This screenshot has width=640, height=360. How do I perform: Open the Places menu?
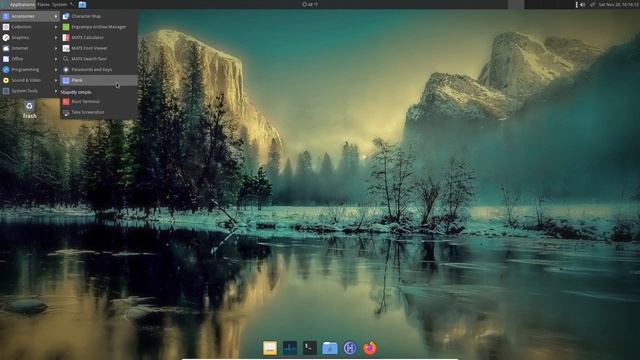coord(43,4)
